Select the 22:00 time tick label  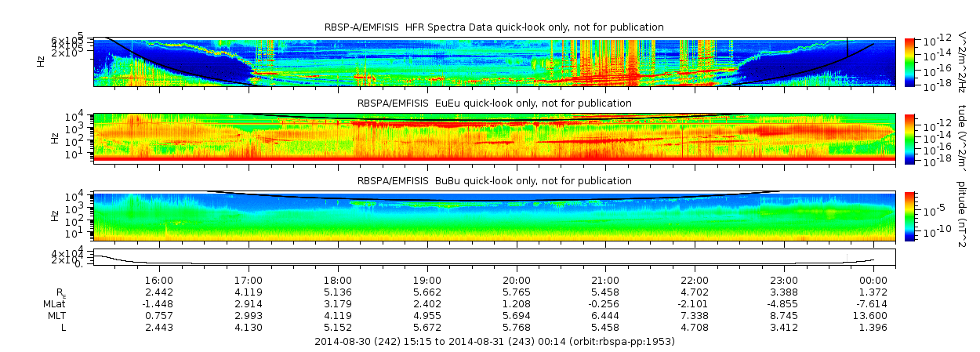click(x=695, y=281)
